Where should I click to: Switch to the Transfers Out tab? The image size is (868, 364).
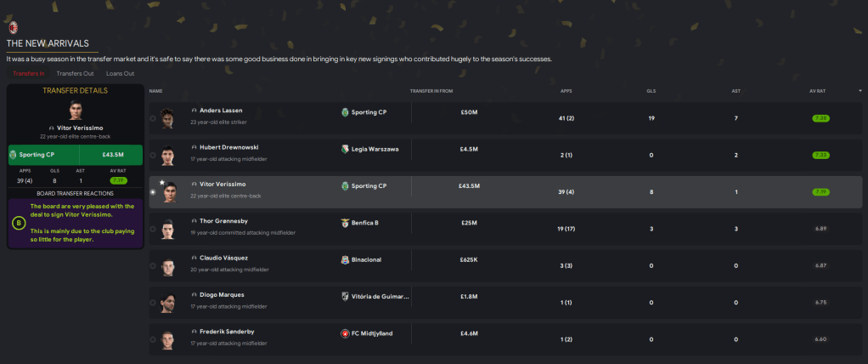(x=76, y=74)
